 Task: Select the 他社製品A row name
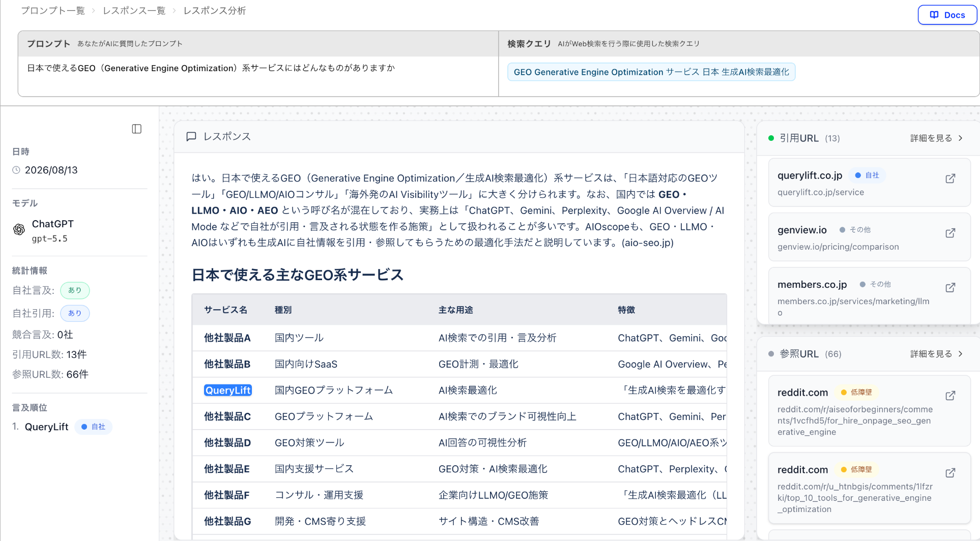(227, 338)
